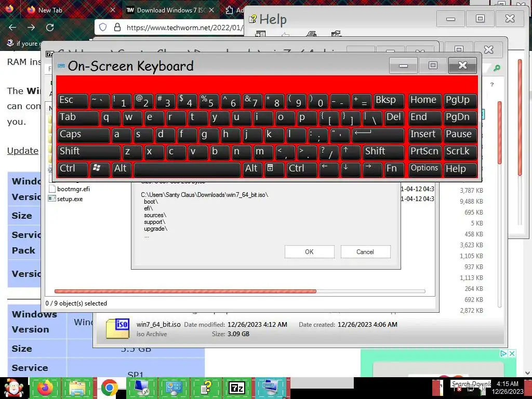Click the tracking protection shield in Firefox address bar
The width and height of the screenshot is (532, 399).
click(x=103, y=27)
